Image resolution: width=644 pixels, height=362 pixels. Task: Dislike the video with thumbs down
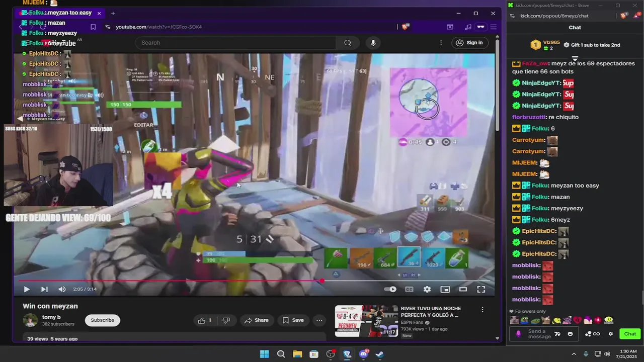click(226, 320)
